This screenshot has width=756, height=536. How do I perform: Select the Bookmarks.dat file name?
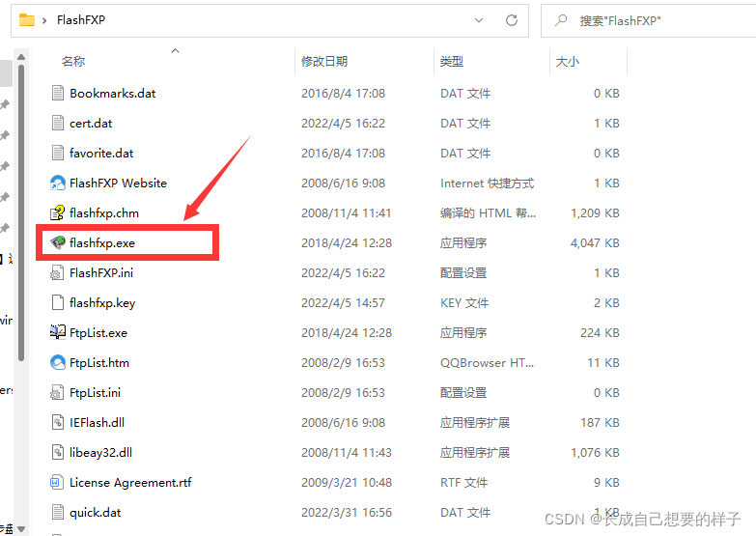tap(113, 93)
